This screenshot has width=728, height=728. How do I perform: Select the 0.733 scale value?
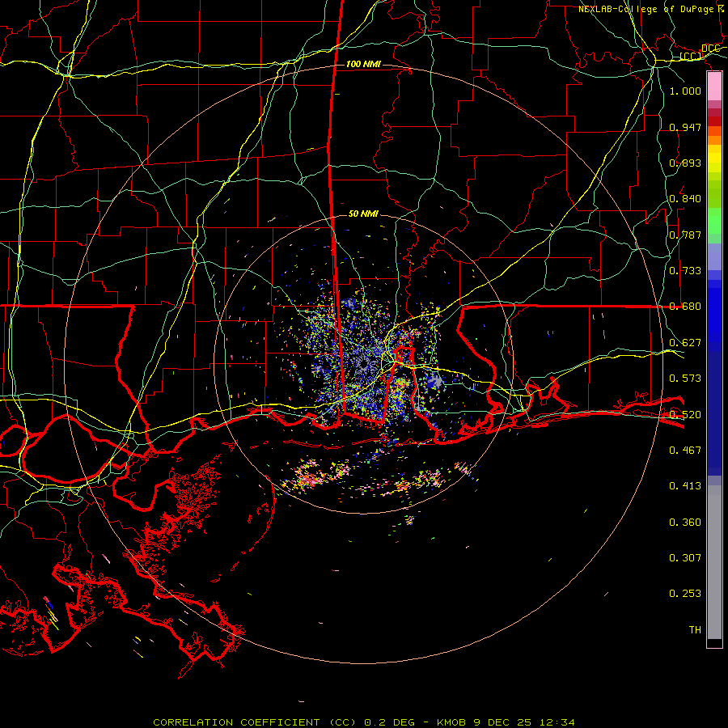pyautogui.click(x=685, y=271)
